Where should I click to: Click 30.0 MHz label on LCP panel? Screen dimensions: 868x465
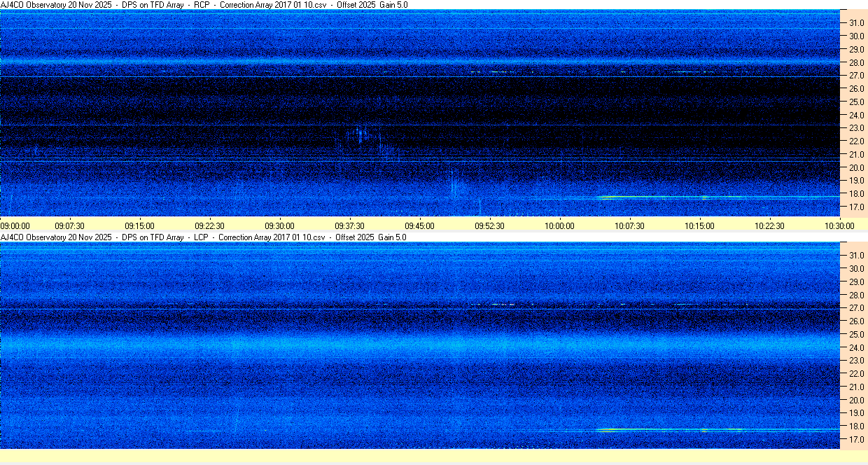tap(856, 268)
